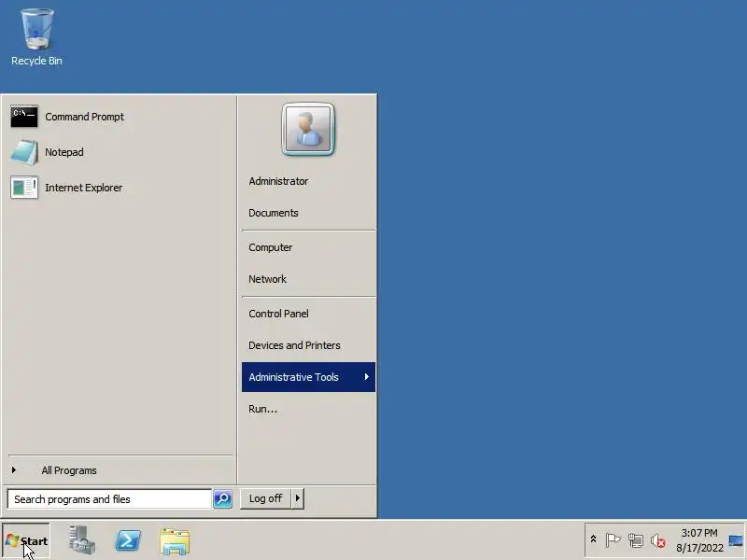Click the Search programs and files box
This screenshot has height=560, width=747.
click(109, 499)
